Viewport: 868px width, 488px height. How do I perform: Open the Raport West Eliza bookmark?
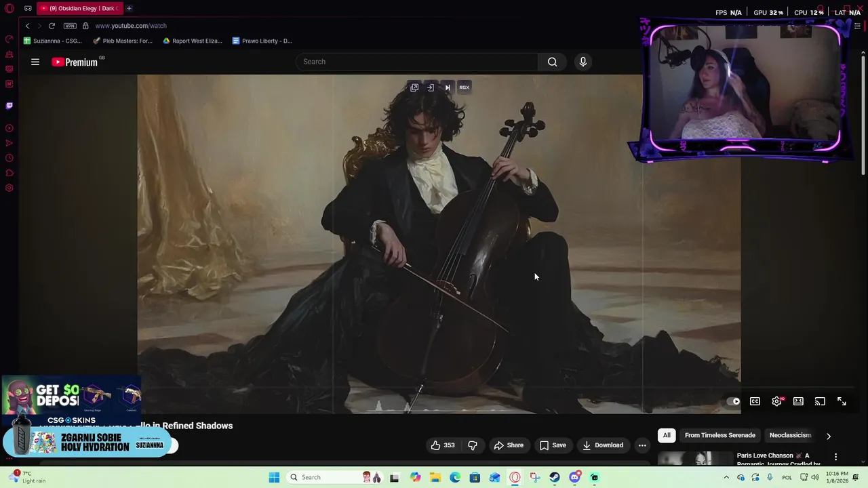[193, 41]
